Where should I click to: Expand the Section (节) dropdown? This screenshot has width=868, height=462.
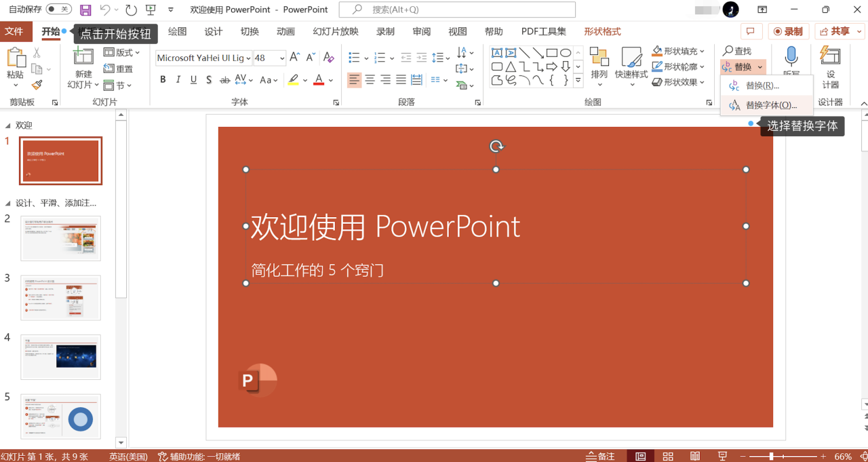(117, 85)
